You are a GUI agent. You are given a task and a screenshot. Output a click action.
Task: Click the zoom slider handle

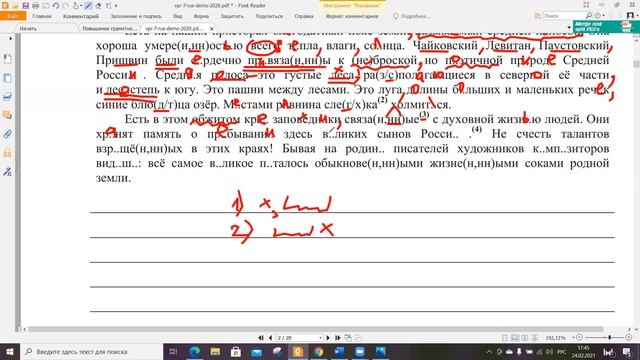pyautogui.click(x=609, y=338)
